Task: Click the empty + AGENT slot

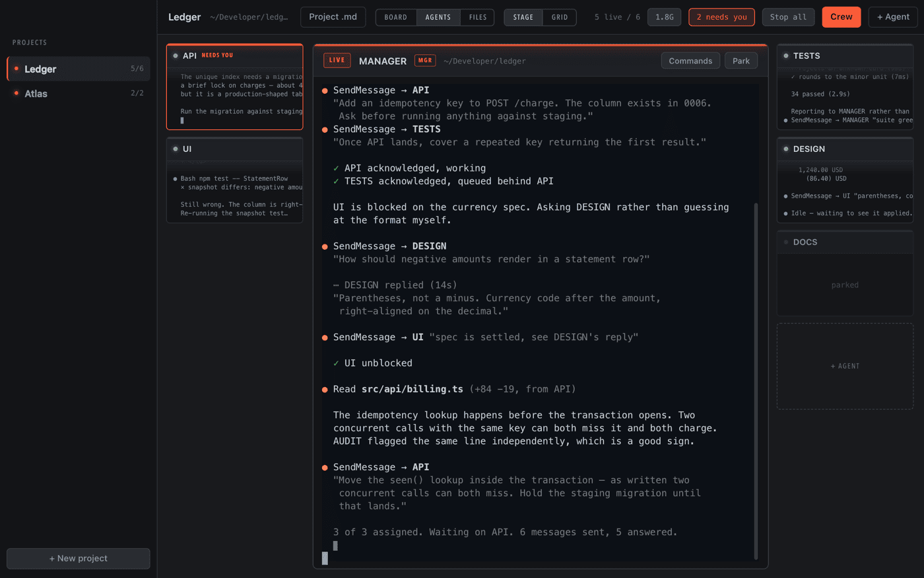Action: click(845, 366)
